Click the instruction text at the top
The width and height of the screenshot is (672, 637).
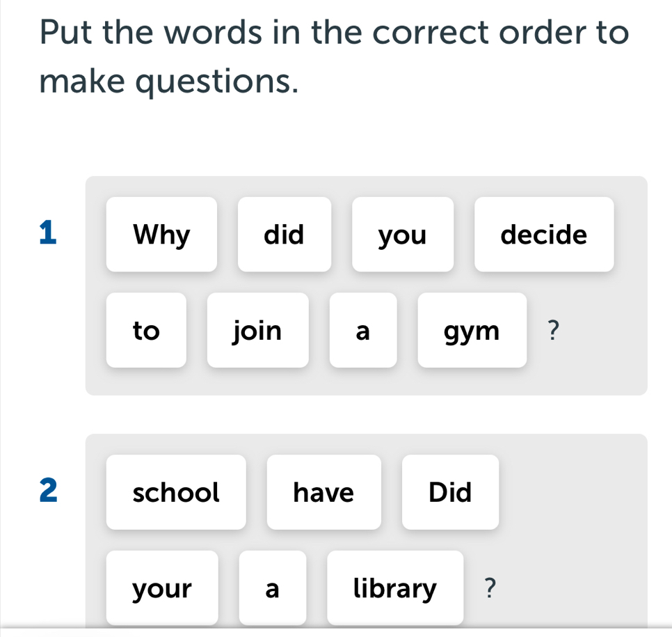click(334, 56)
